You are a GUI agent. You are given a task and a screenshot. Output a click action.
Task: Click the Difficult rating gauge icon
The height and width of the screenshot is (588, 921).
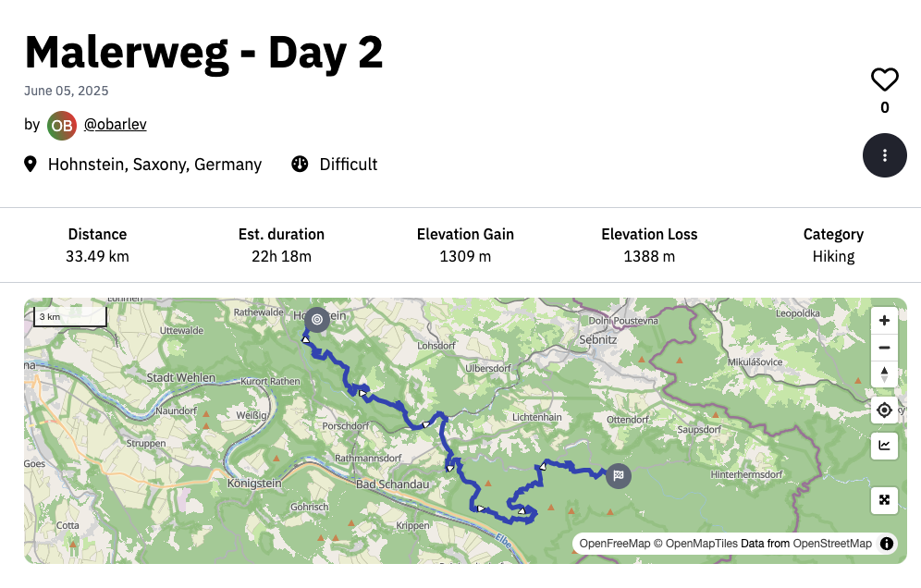click(299, 164)
